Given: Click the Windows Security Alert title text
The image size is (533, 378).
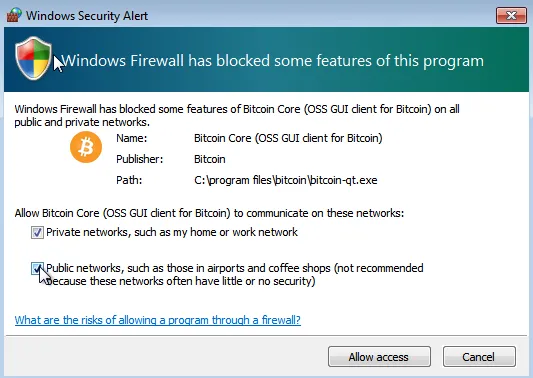Looking at the screenshot, I should tap(87, 16).
